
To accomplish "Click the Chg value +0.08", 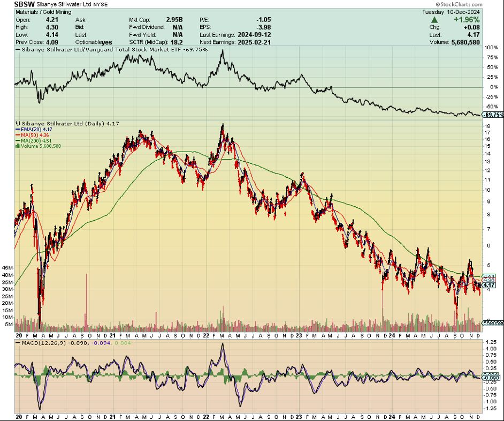I will [472, 27].
